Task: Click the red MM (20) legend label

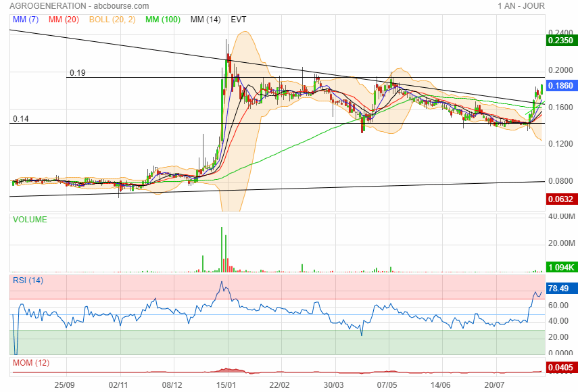Action: (x=64, y=20)
